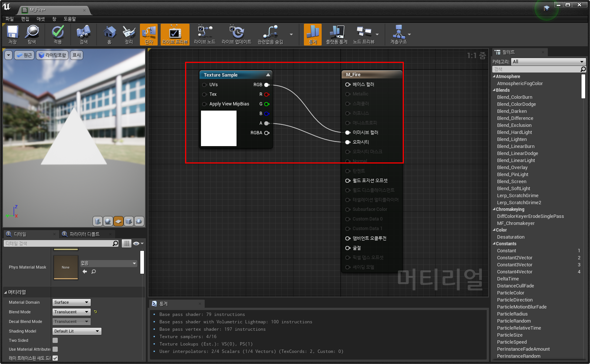This screenshot has height=364, width=590.
Task: Click the property matrix grid icon in details
Action: pos(127,243)
